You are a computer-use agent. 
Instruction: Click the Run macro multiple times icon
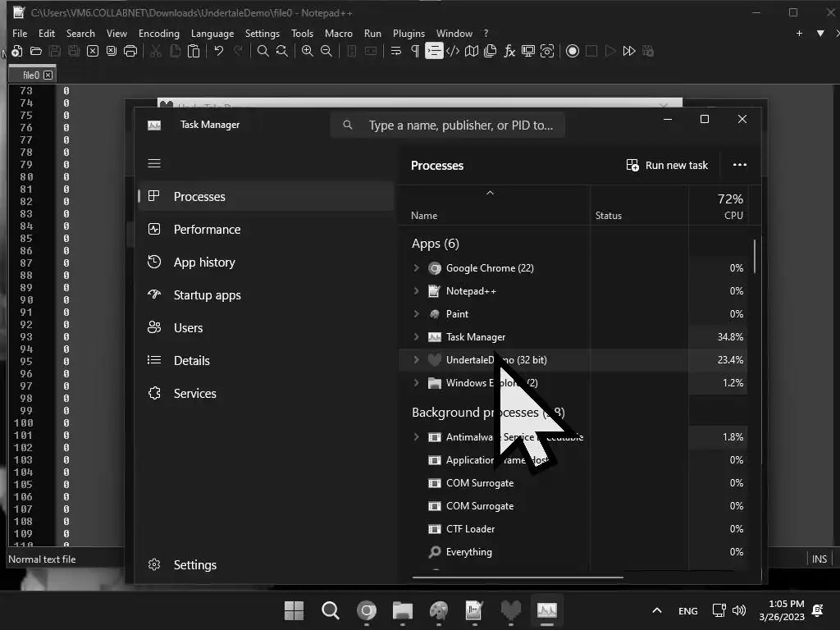click(x=629, y=51)
